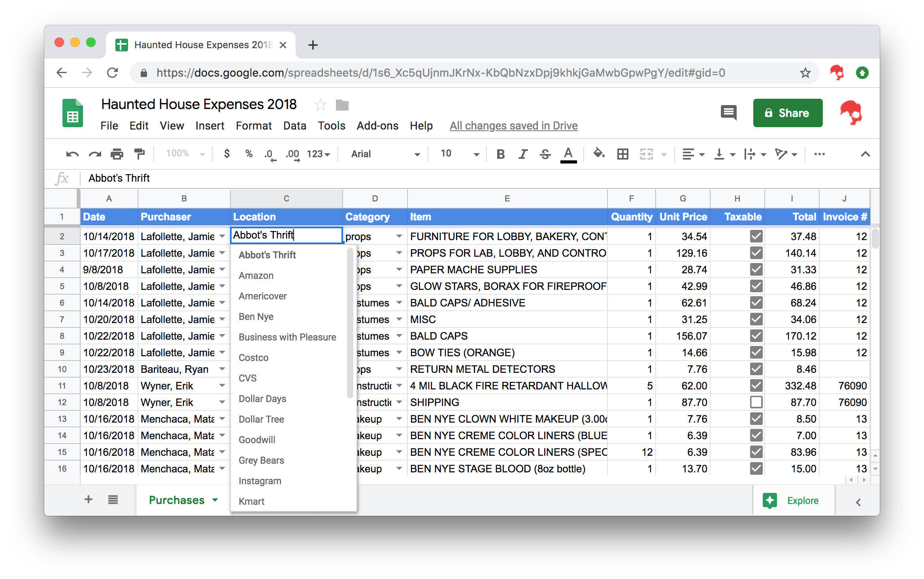
Task: Uncheck Taxable for BOW TIES row
Action: (756, 352)
